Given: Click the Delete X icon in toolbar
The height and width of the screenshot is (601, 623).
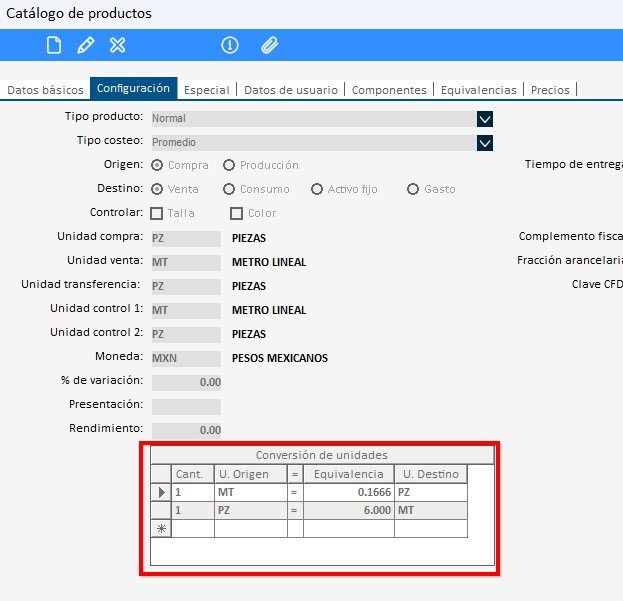Looking at the screenshot, I should [118, 45].
